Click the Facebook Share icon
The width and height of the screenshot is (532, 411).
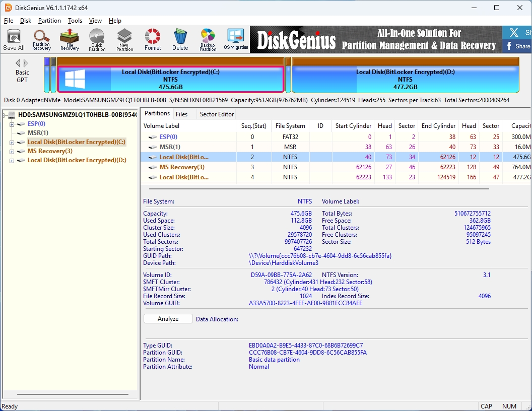pyautogui.click(x=517, y=46)
